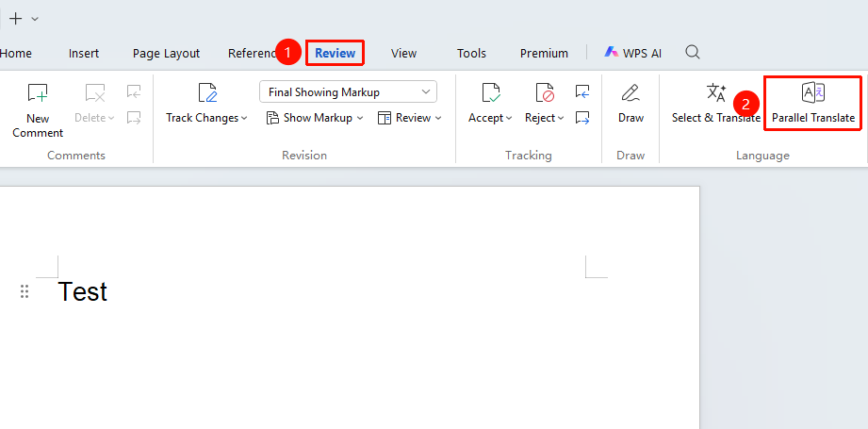
Task: Launch WPS AI assistant
Action: click(x=632, y=53)
